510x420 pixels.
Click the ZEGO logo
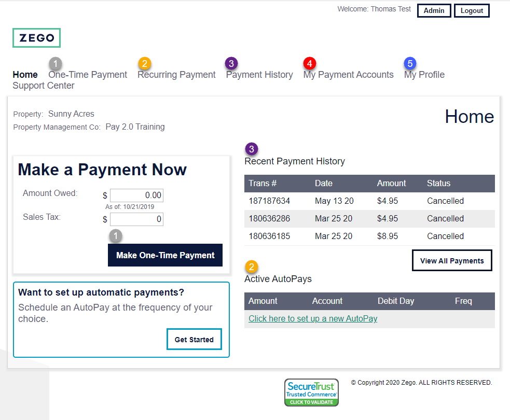36,37
